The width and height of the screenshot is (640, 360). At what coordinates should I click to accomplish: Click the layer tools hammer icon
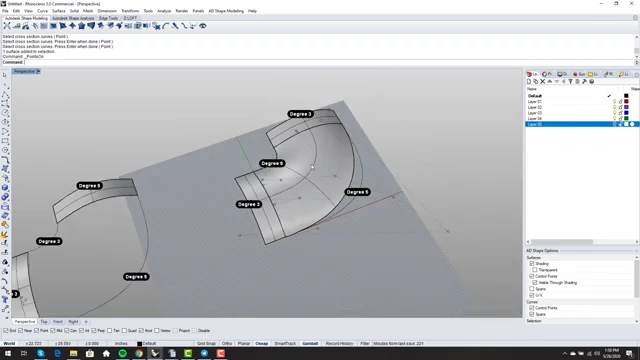click(x=584, y=81)
